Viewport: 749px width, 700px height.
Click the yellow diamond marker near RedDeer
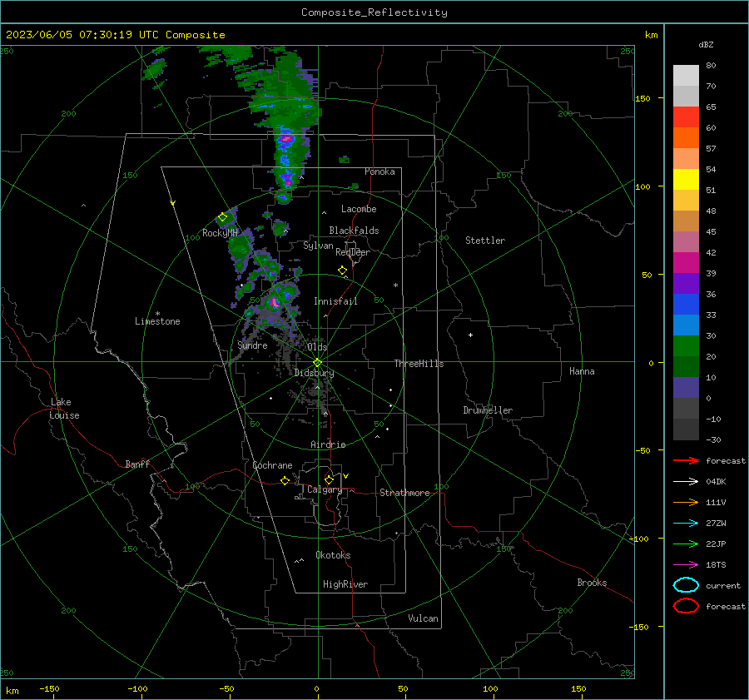click(343, 271)
